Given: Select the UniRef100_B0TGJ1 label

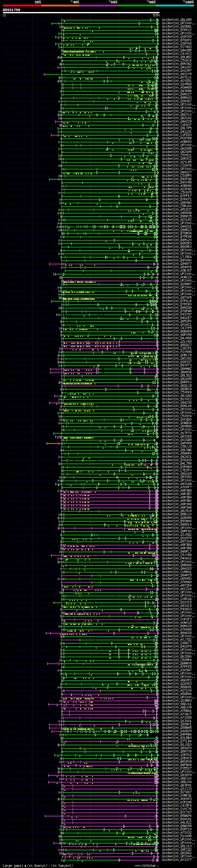Looking at the screenshot, I should coord(177,78).
